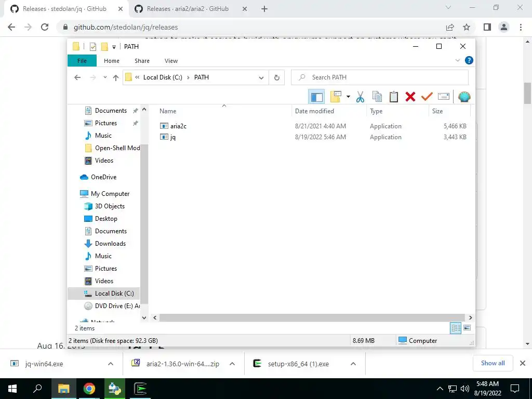
Task: Go up one folder level arrow
Action: pyautogui.click(x=116, y=78)
